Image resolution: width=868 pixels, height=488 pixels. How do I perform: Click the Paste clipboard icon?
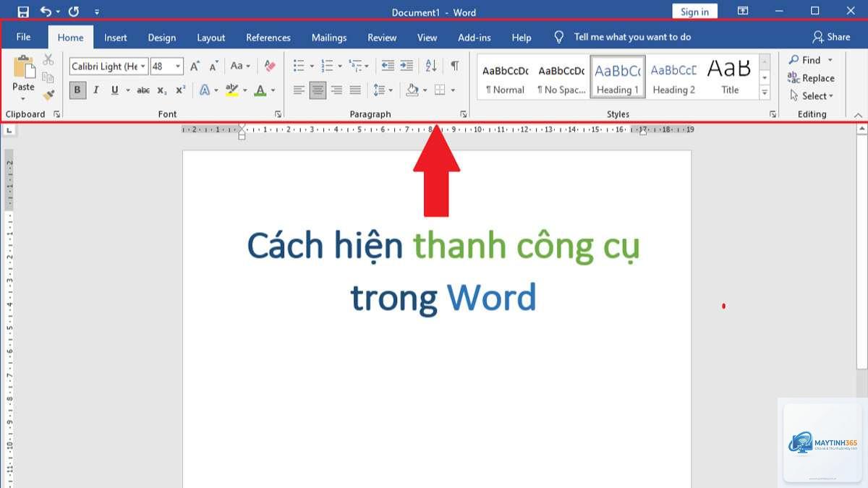click(x=23, y=67)
